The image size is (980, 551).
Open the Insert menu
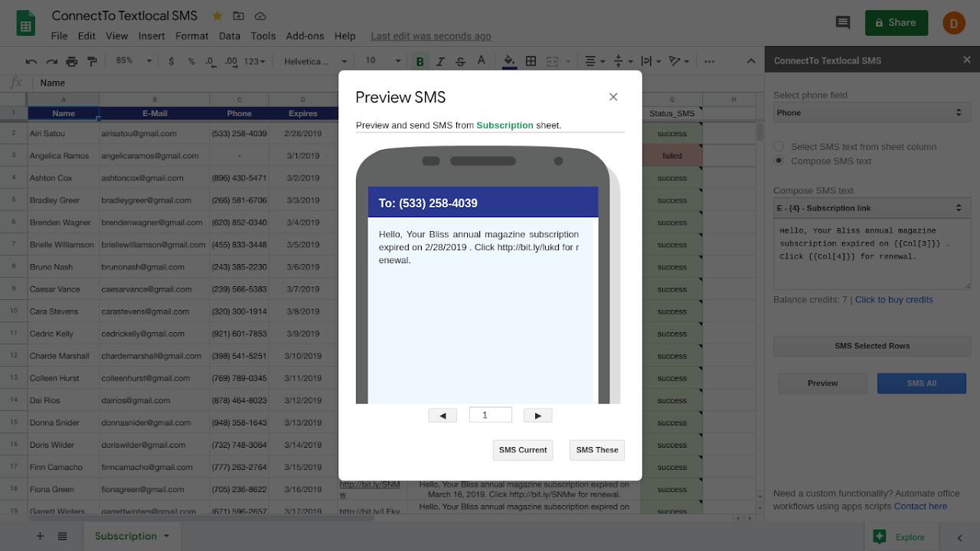point(152,36)
